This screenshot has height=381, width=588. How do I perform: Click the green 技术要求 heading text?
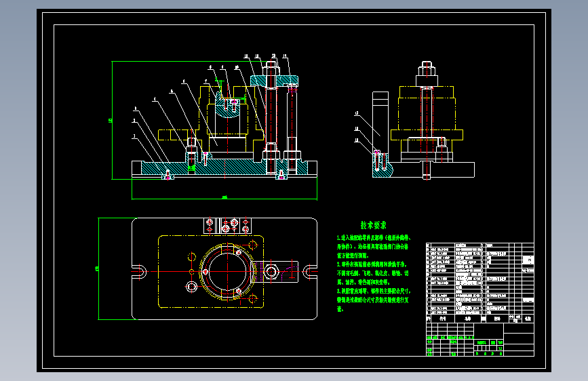click(373, 225)
